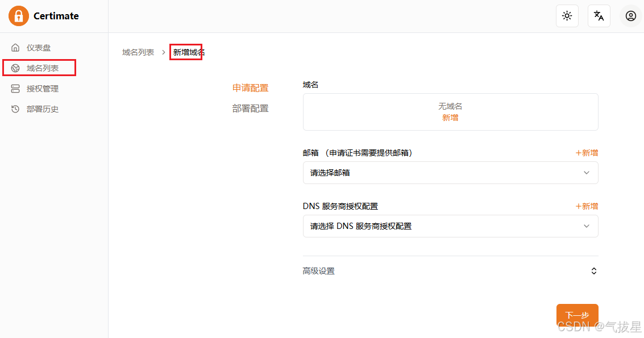Switch to the 部署配置 step tab
Viewport: 644px width, 338px height.
250,109
